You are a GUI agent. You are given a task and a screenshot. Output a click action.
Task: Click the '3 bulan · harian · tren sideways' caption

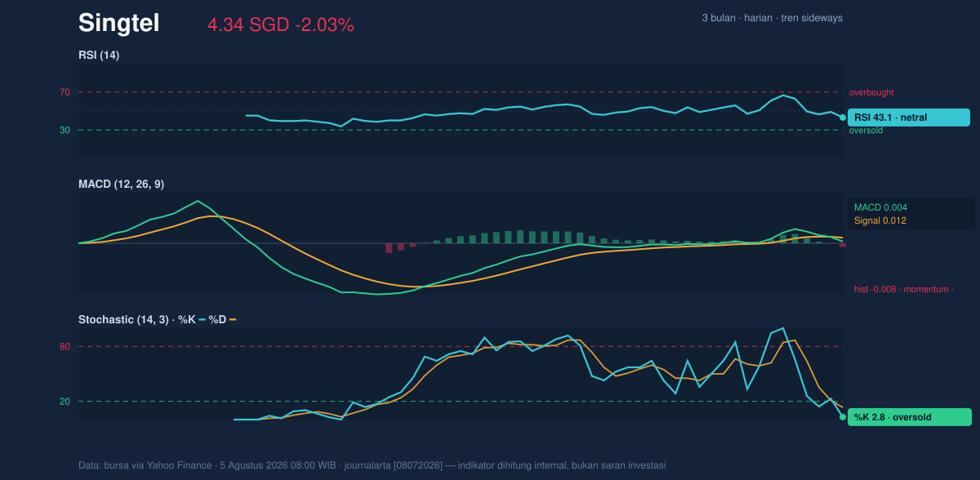click(772, 18)
